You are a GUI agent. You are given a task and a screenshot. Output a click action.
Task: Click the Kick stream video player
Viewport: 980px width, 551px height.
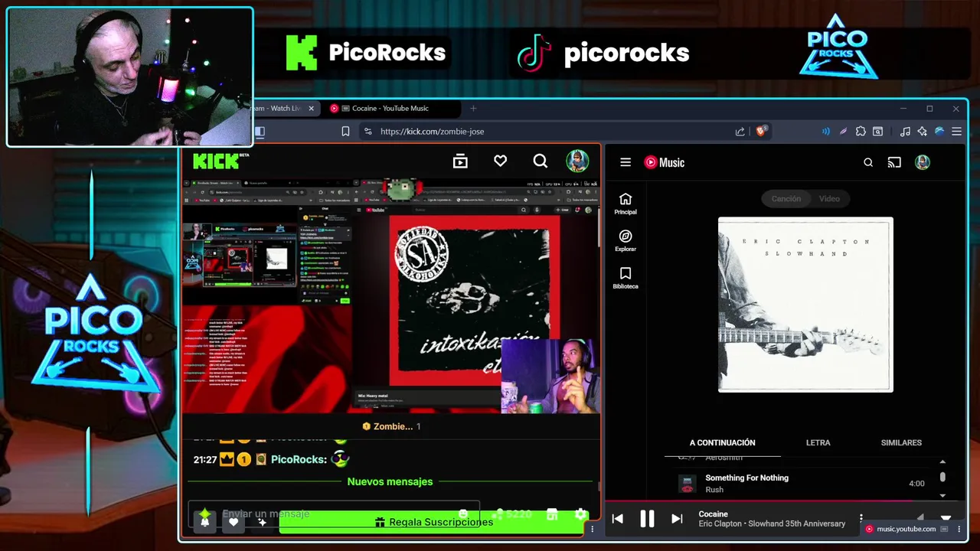tap(391, 296)
